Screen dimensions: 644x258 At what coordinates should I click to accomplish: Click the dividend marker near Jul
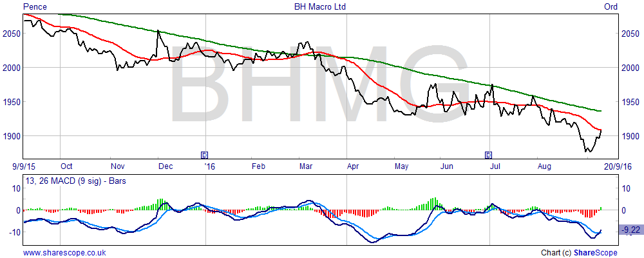click(488, 155)
